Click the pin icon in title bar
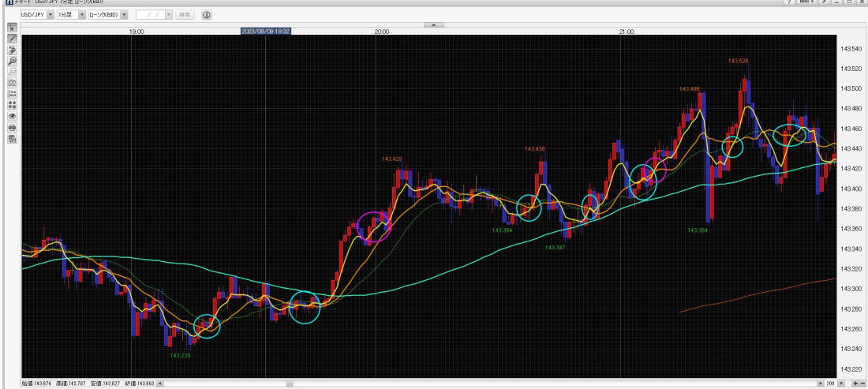This screenshot has height=389, width=868. coord(825,2)
